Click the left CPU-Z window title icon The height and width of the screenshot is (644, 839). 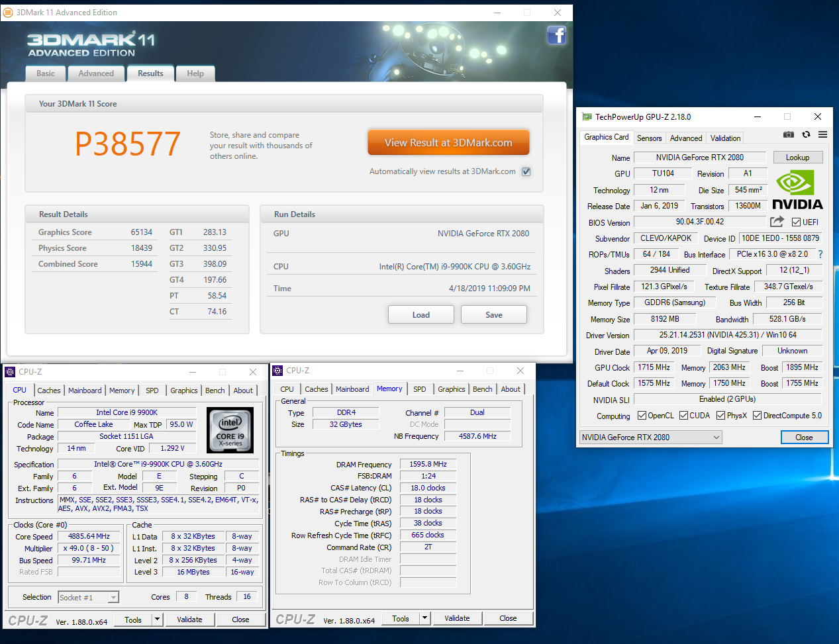[10, 372]
